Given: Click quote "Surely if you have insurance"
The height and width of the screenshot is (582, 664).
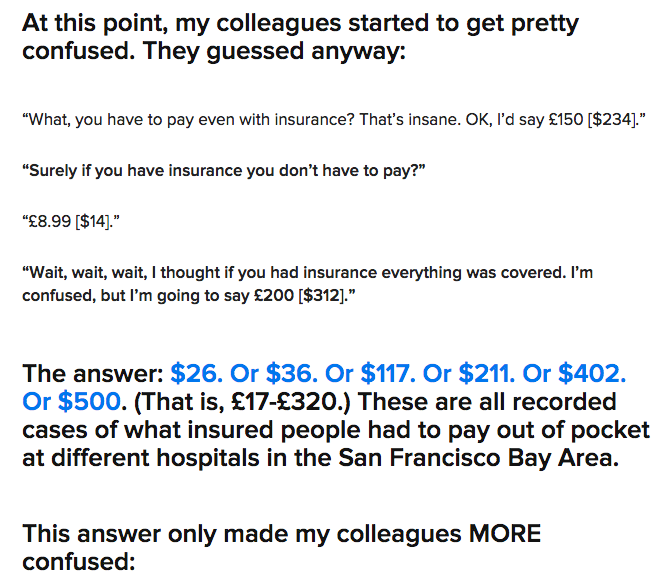Looking at the screenshot, I should (x=224, y=171).
